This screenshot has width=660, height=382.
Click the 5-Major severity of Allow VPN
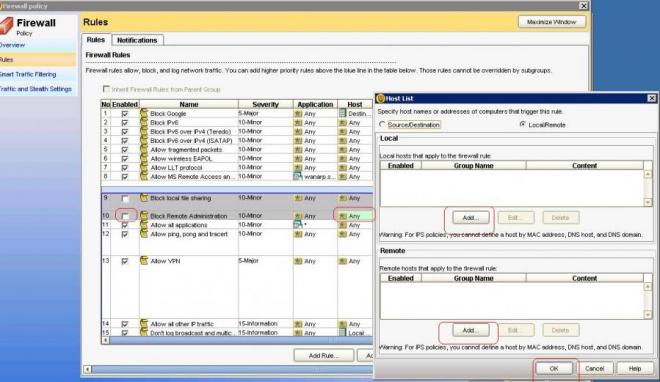248,261
